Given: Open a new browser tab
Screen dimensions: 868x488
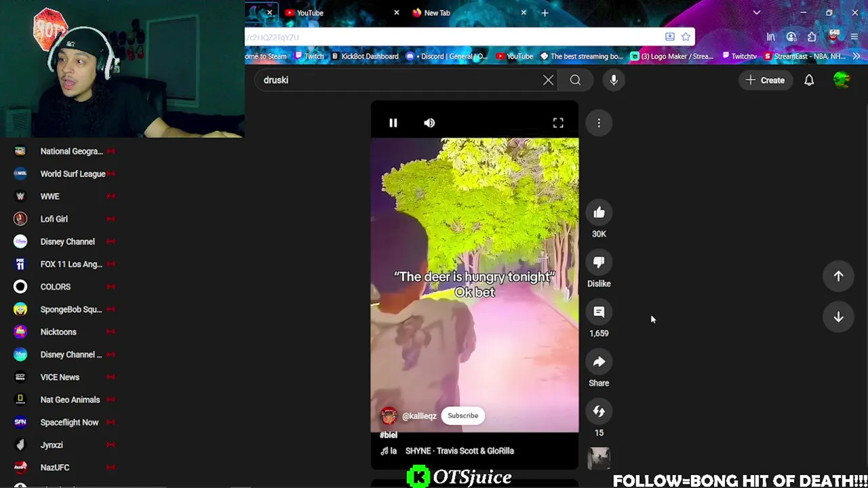Looking at the screenshot, I should (x=545, y=13).
